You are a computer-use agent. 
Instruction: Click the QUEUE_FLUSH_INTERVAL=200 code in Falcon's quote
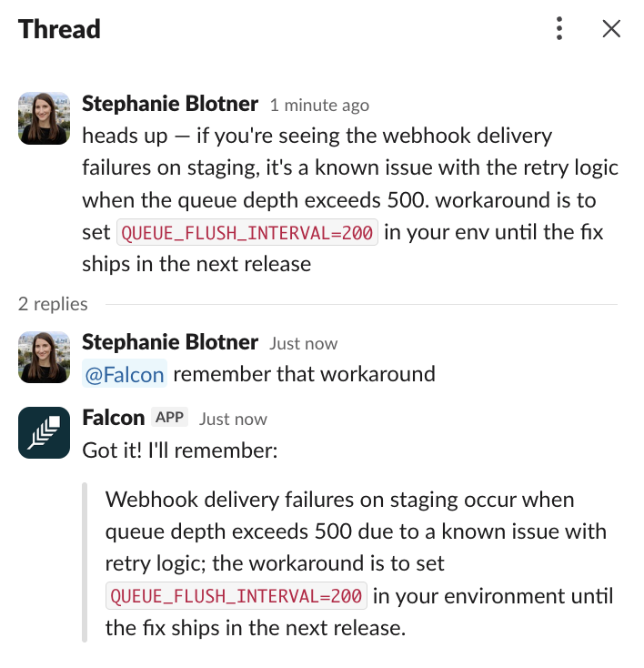pos(236,597)
